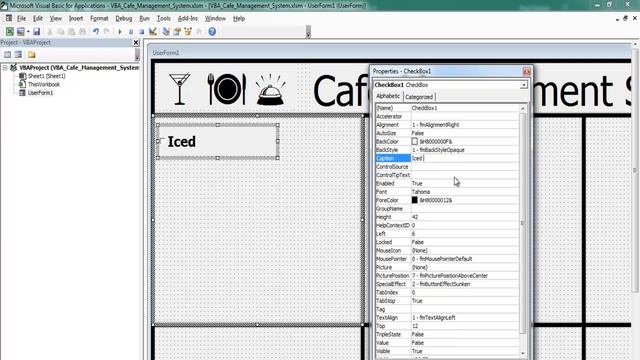The height and width of the screenshot is (360, 640).
Task: Click the cocktail glass image on form
Action: click(180, 89)
